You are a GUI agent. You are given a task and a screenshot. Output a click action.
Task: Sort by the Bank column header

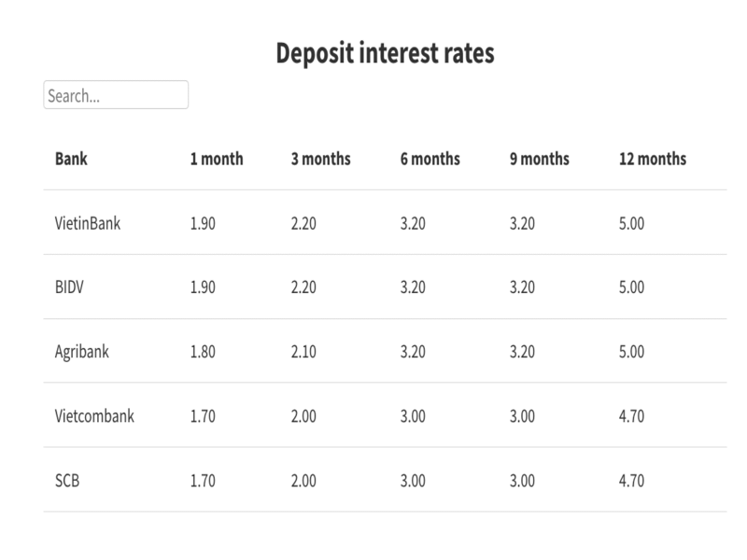point(71,159)
